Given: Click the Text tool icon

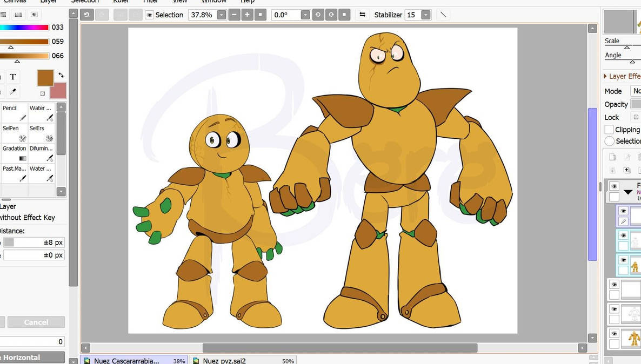Looking at the screenshot, I should pos(12,77).
